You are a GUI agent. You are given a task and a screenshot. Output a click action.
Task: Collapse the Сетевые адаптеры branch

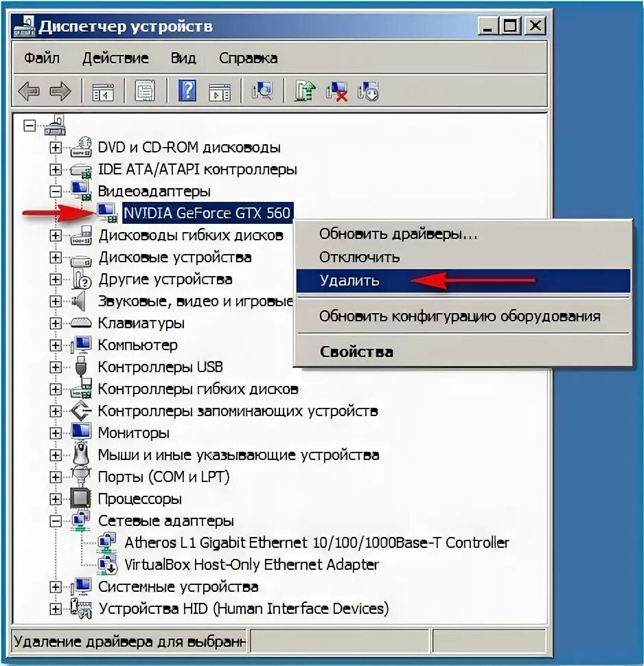[x=55, y=520]
